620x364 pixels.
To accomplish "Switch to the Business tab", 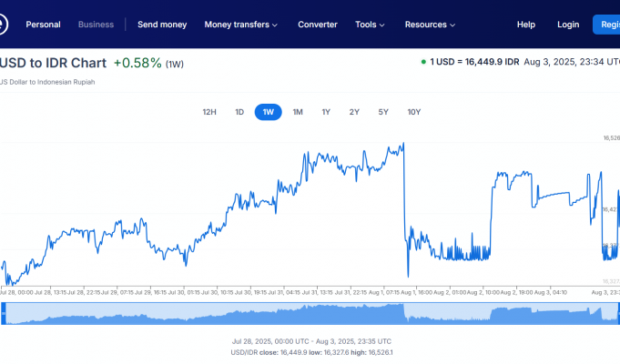I will [x=97, y=25].
